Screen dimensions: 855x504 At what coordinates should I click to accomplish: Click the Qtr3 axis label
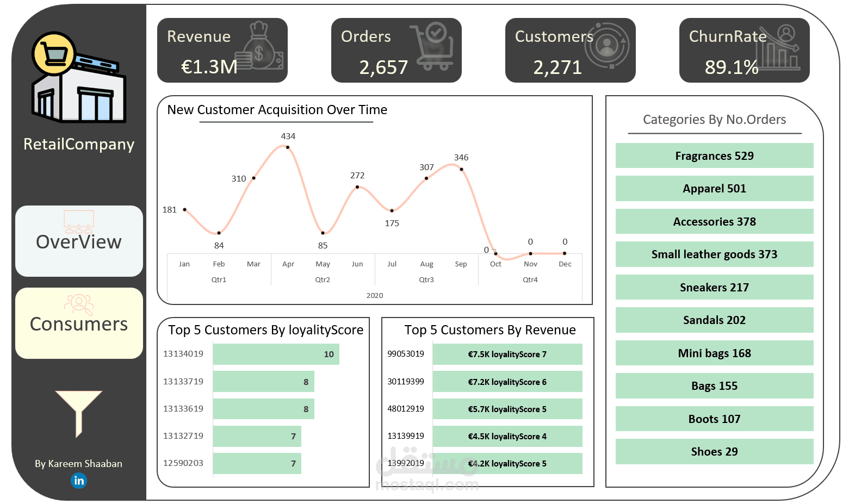pyautogui.click(x=426, y=279)
